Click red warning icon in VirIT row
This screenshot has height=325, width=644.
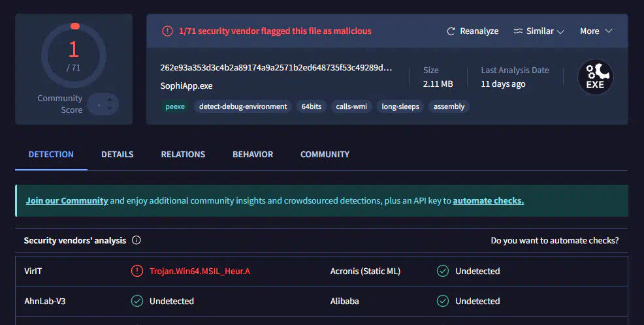coord(137,271)
